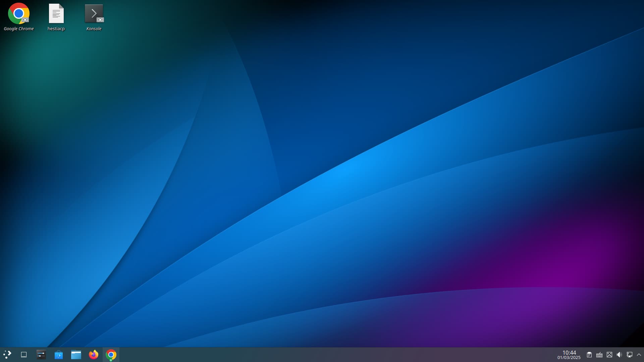This screenshot has width=644, height=362.
Task: Open the KDE application launcher
Action: (x=7, y=355)
